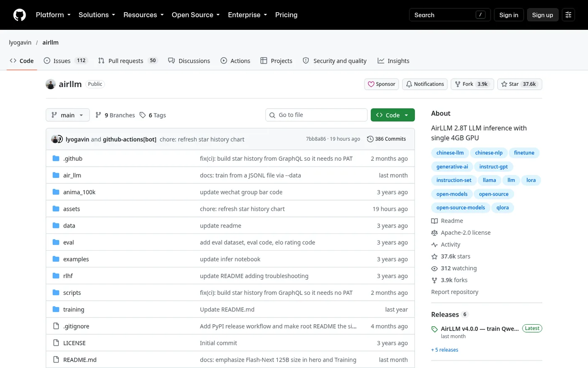This screenshot has width=588, height=368.
Task: Open the 6 Tags list
Action: coord(153,115)
